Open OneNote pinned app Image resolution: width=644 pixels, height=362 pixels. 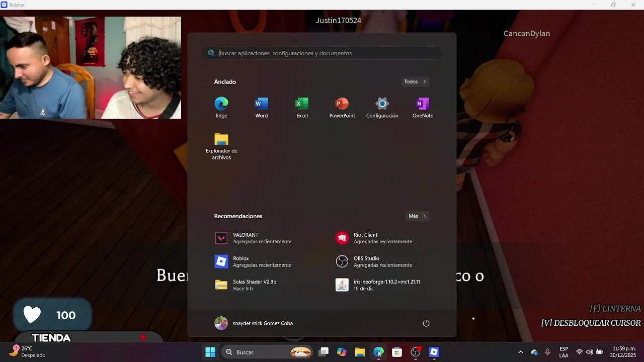(x=423, y=108)
